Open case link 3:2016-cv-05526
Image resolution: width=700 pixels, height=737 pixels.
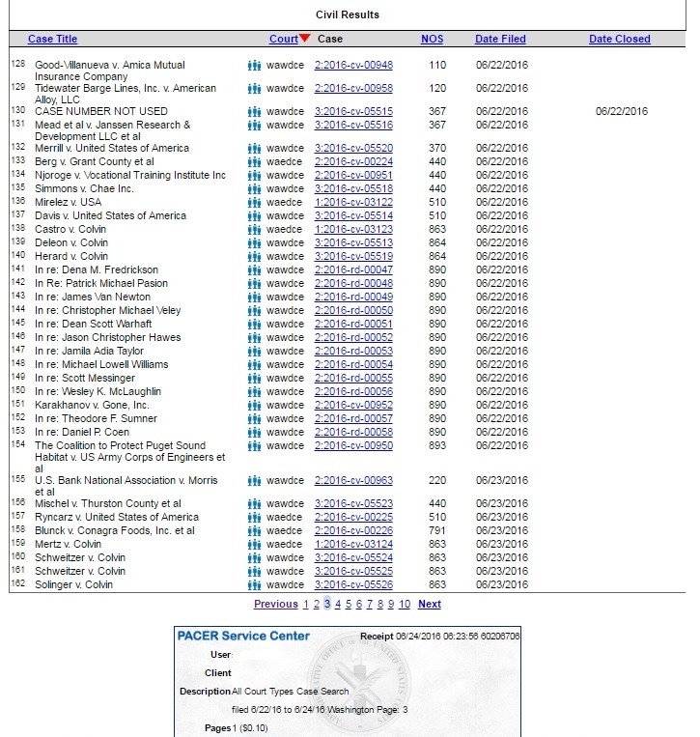(x=353, y=585)
